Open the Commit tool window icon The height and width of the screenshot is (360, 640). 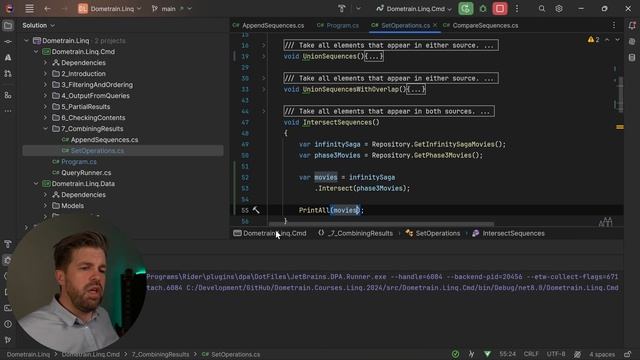[8, 42]
